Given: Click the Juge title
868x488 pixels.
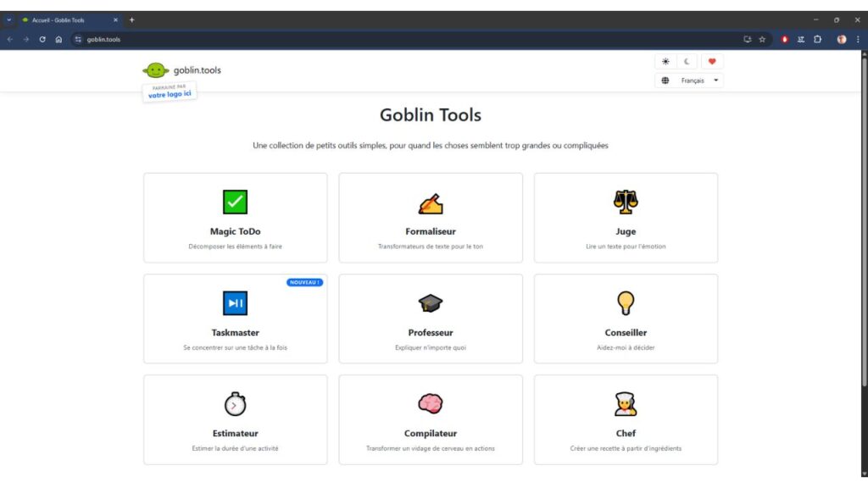Looking at the screenshot, I should tap(626, 231).
